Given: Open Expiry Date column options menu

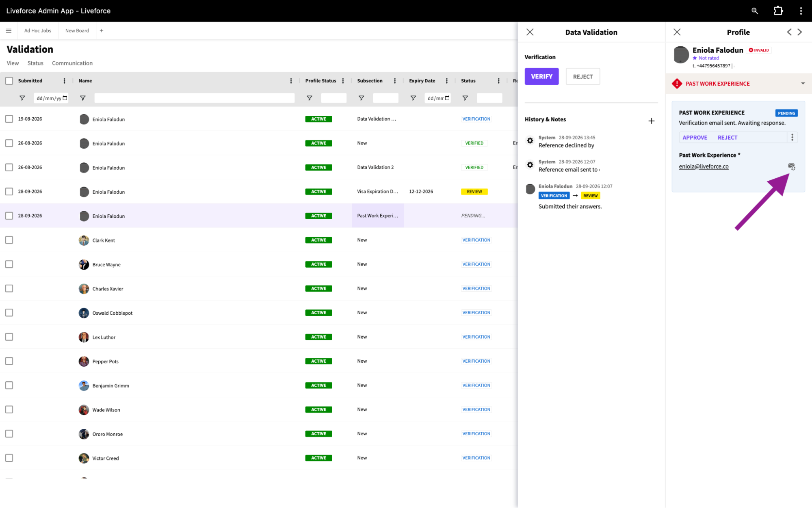Looking at the screenshot, I should point(447,81).
